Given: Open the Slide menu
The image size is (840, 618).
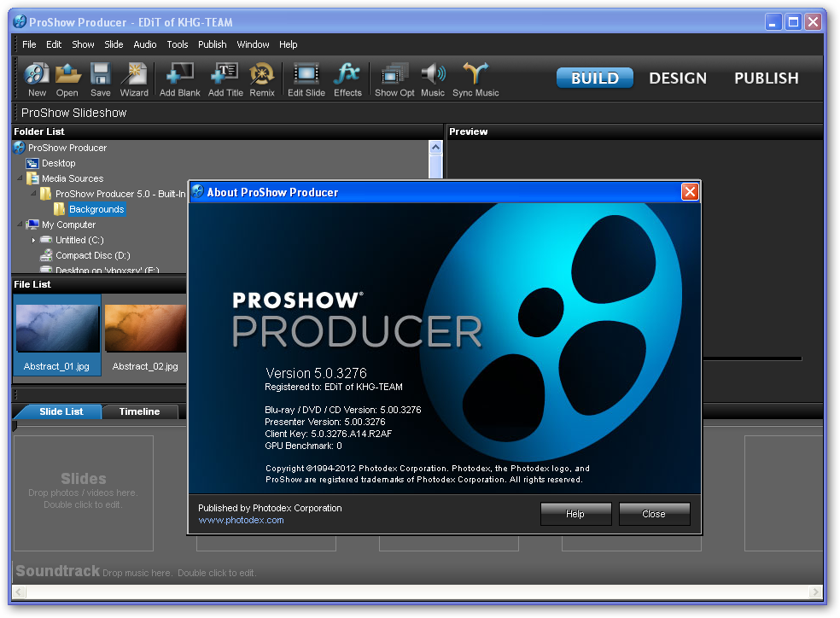Looking at the screenshot, I should click(114, 44).
